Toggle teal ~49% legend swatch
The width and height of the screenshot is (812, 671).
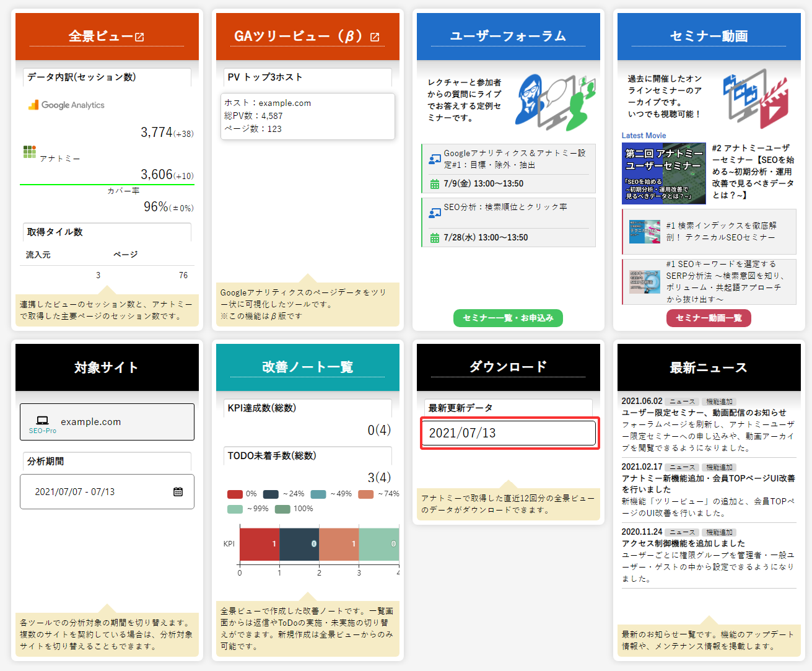coord(318,494)
